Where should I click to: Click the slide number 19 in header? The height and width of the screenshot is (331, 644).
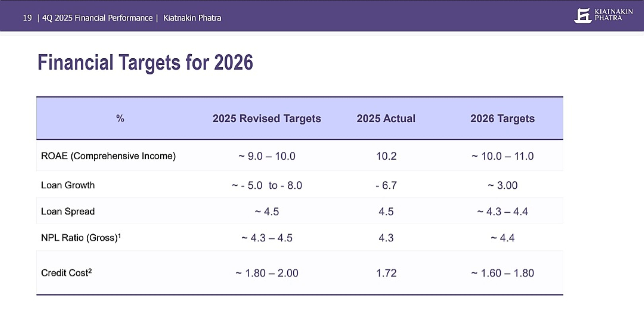[x=27, y=18]
